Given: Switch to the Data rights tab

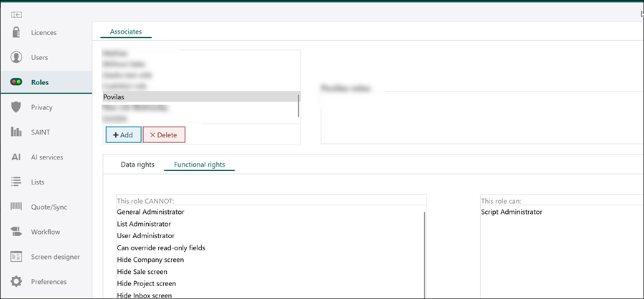Looking at the screenshot, I should click(x=137, y=165).
